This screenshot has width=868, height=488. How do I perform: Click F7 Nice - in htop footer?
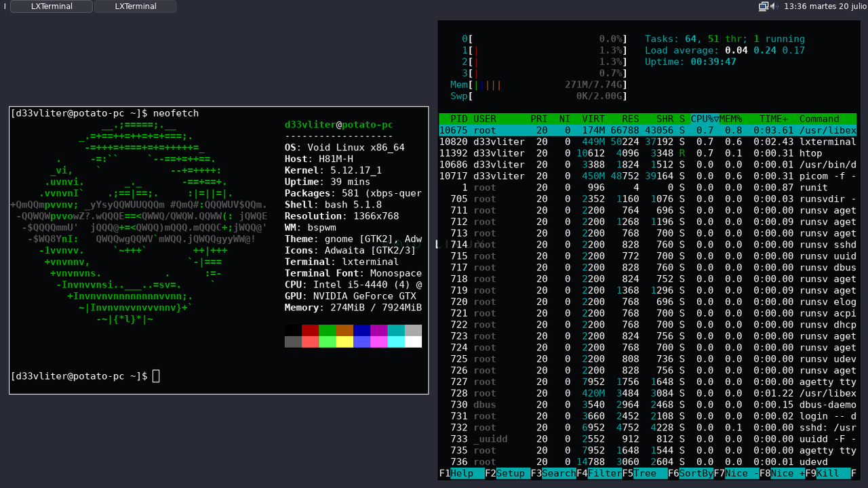[x=736, y=473]
